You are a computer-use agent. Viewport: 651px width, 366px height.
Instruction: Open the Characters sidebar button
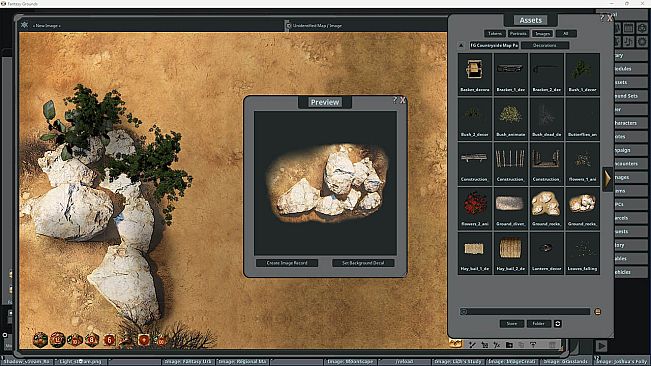[x=630, y=123]
